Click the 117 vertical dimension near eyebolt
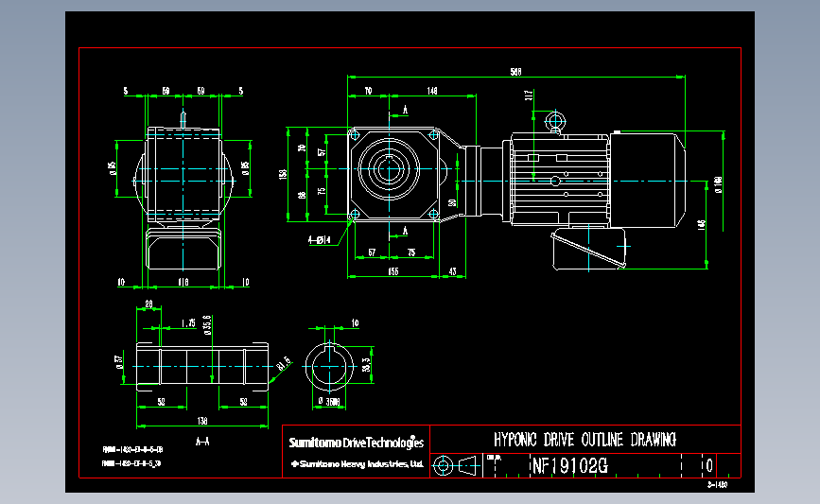 529,96
